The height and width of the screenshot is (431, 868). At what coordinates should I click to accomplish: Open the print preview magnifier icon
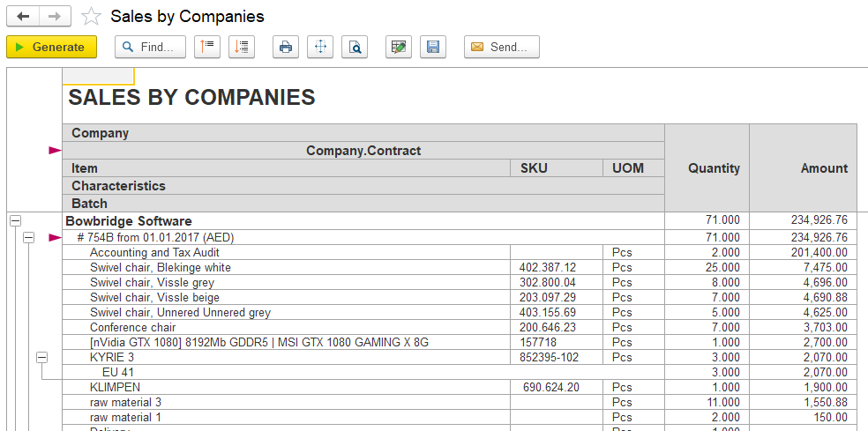355,47
